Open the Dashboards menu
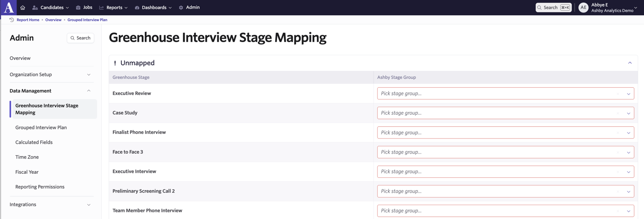Viewport: 644px width, 219px height. click(153, 8)
